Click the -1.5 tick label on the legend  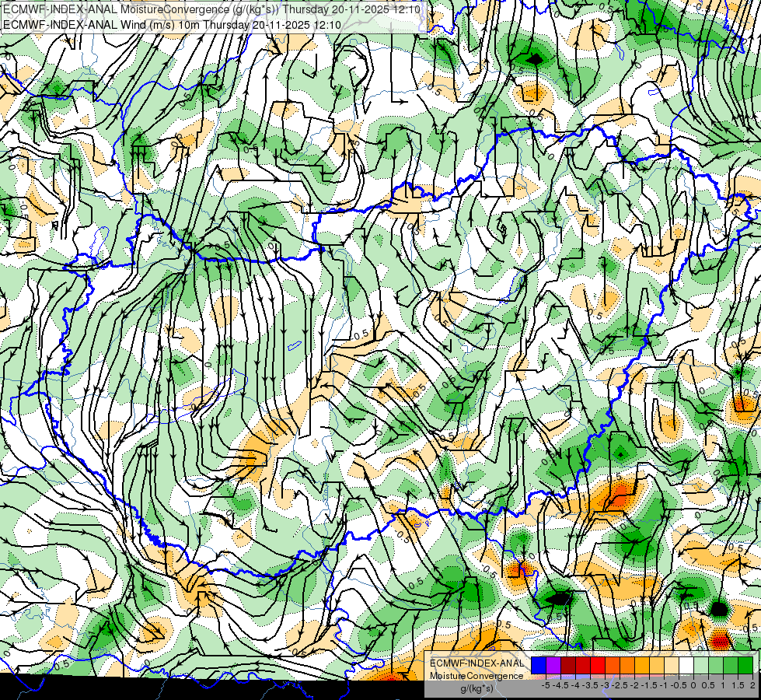[x=649, y=685]
